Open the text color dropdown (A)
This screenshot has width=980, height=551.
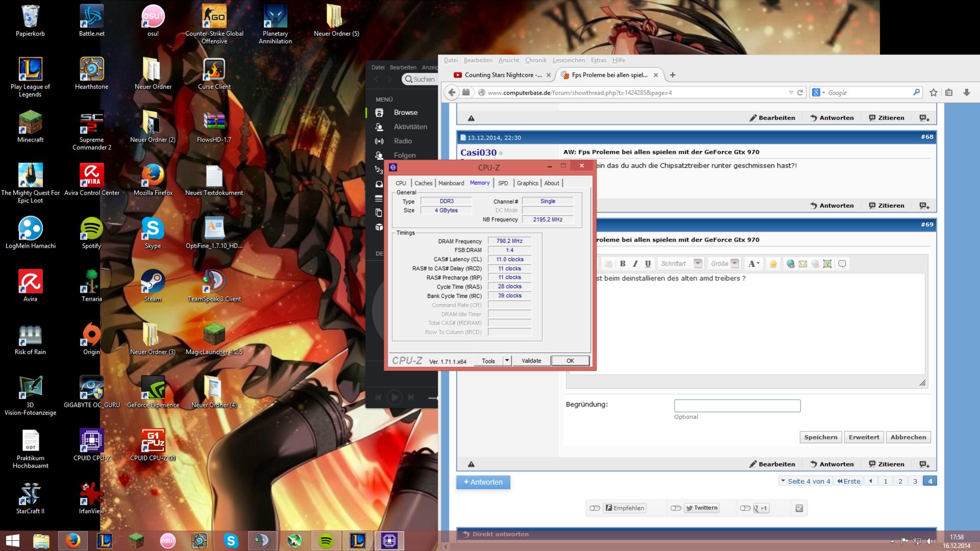click(x=754, y=263)
